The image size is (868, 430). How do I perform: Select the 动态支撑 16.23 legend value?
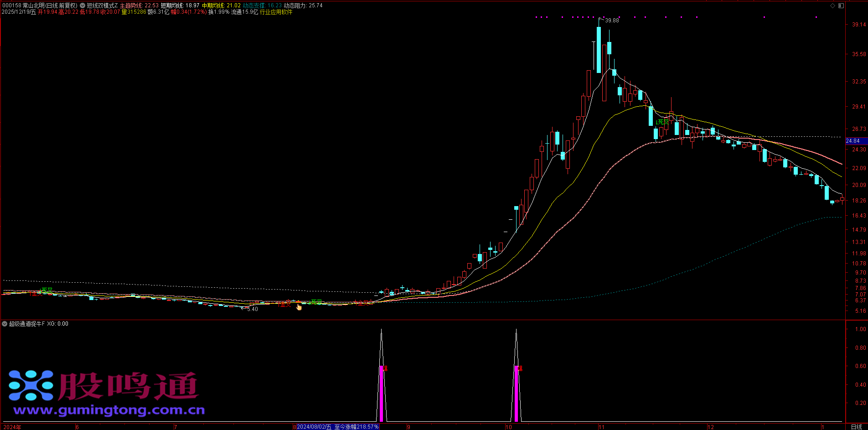click(x=262, y=5)
